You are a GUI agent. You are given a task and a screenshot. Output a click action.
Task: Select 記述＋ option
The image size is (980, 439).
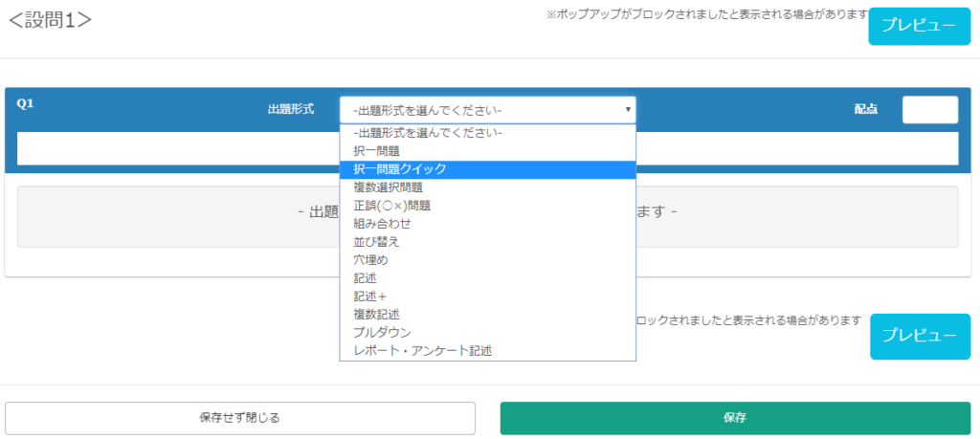[487, 296]
